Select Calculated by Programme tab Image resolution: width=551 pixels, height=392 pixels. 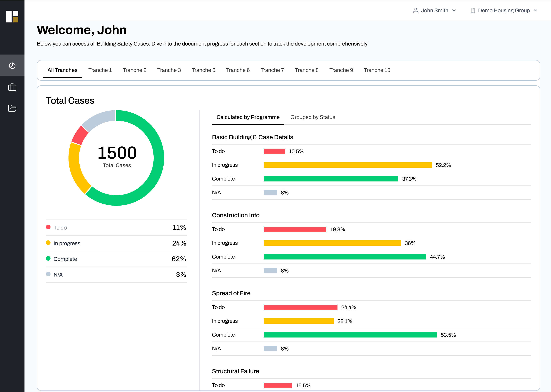pyautogui.click(x=248, y=117)
